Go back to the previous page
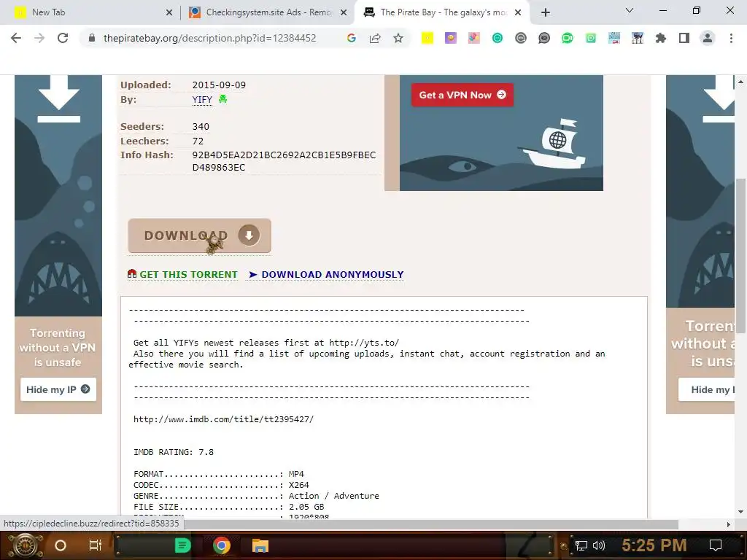 click(x=16, y=38)
